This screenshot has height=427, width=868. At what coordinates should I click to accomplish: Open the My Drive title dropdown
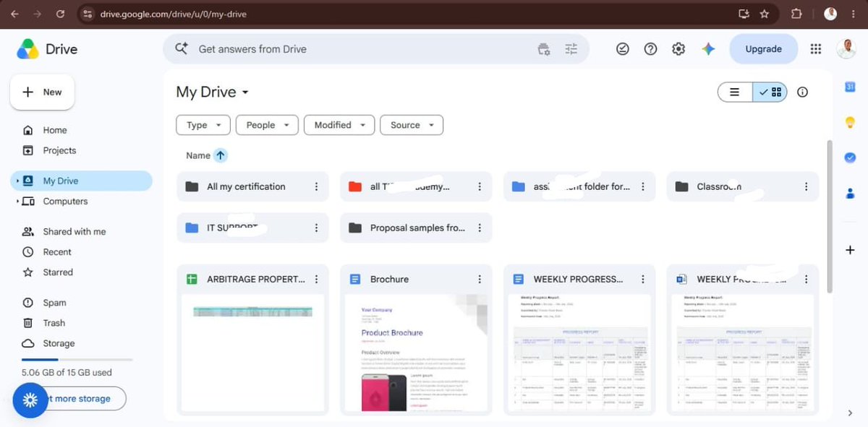click(x=213, y=92)
